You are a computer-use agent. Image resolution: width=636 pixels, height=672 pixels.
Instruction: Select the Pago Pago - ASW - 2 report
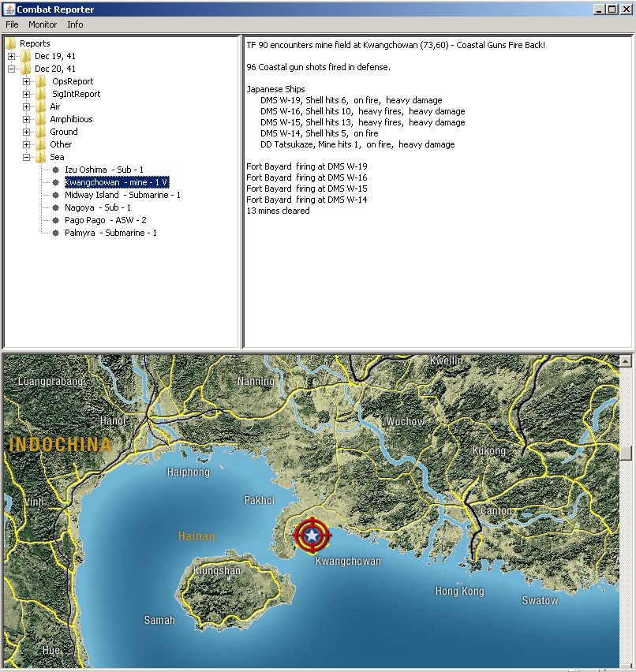(106, 220)
